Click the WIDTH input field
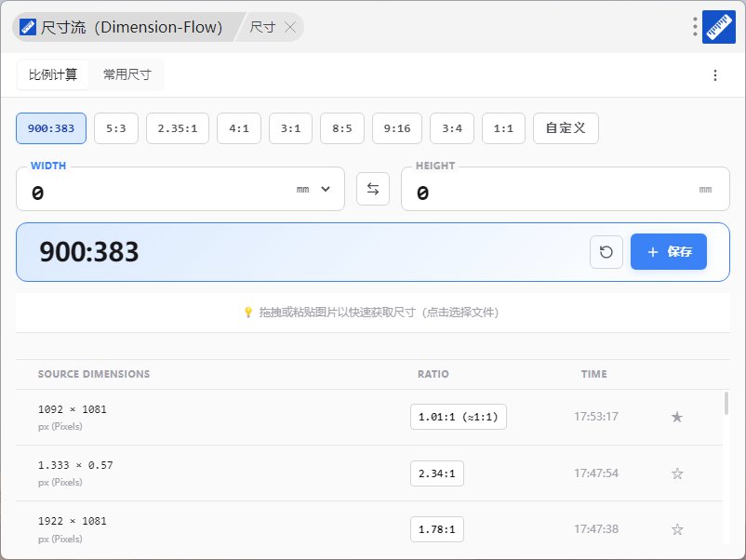This screenshot has height=560, width=746. tap(158, 193)
